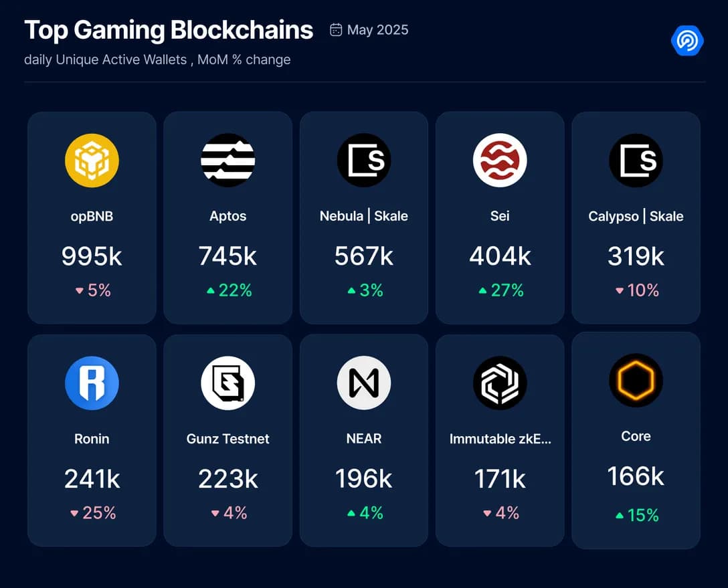
Task: Click Ronin 25% red decline indicator
Action: 93,513
